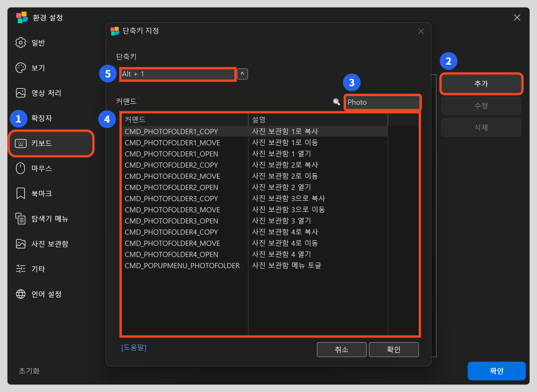Viewport: 537px width, 392px height.
Task: Go to 사진 보관함 settings label
Action: pos(50,243)
